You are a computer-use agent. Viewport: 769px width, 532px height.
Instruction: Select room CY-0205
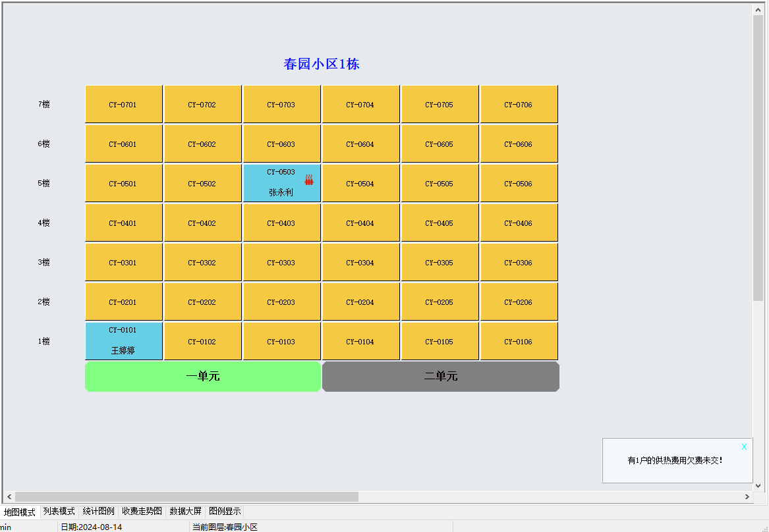click(440, 302)
